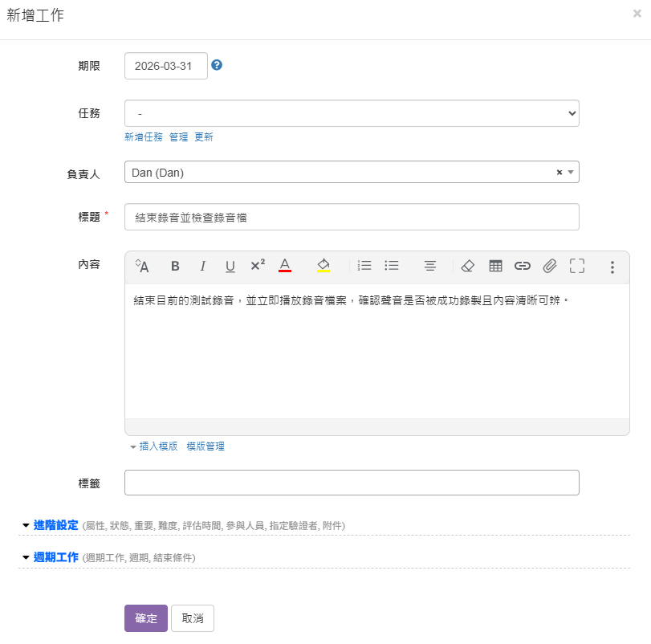The height and width of the screenshot is (644, 651).
Task: Insert a table into the content
Action: pyautogui.click(x=495, y=266)
